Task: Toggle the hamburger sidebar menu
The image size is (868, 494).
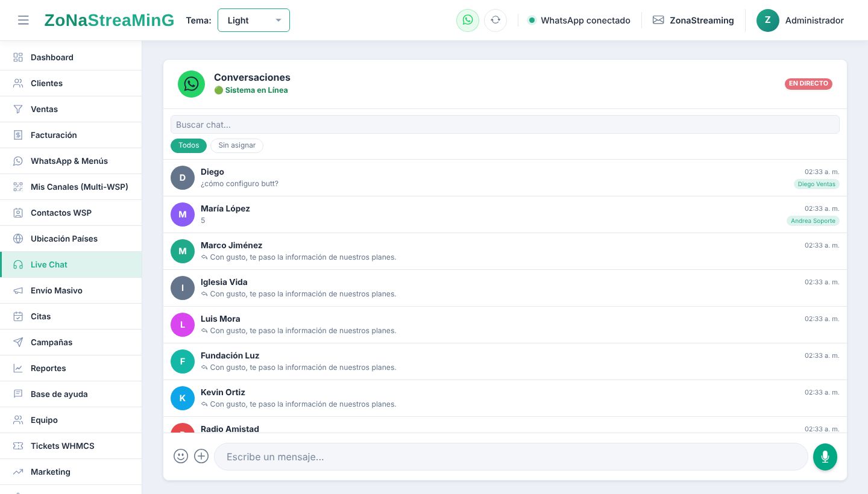Action: pyautogui.click(x=24, y=20)
